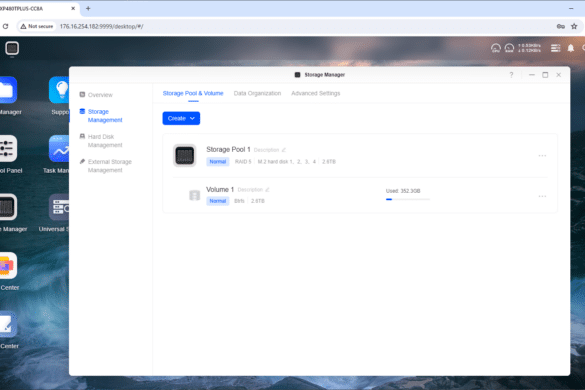Open the blue Center desktop icon at the bottom
Screen dimensions: 585x390
(x=8, y=324)
